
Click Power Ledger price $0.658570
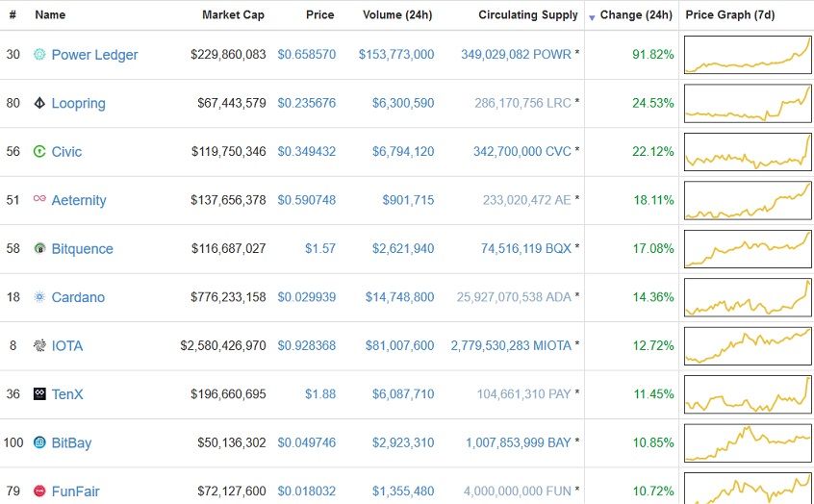point(306,55)
